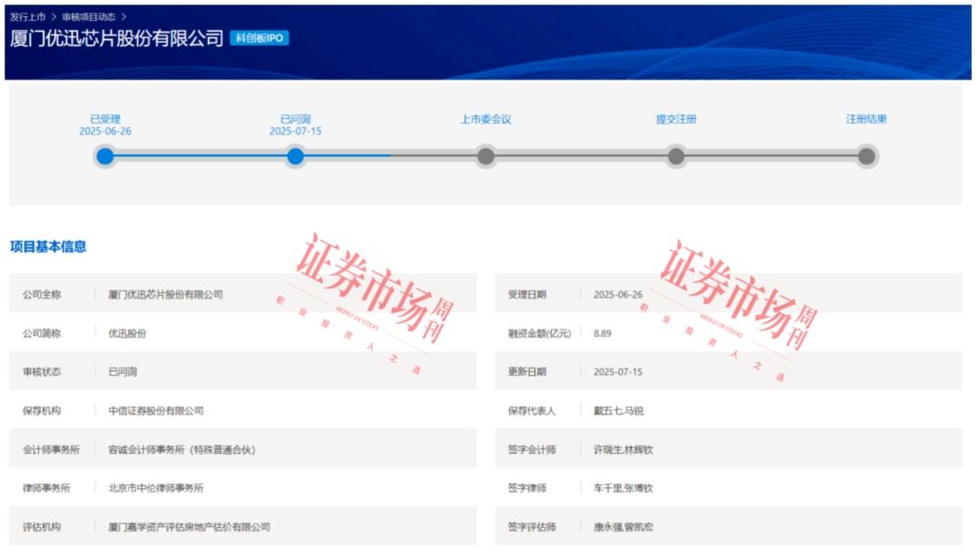Open the 审核项目动态 breadcrumb link
980x552 pixels.
pos(89,17)
